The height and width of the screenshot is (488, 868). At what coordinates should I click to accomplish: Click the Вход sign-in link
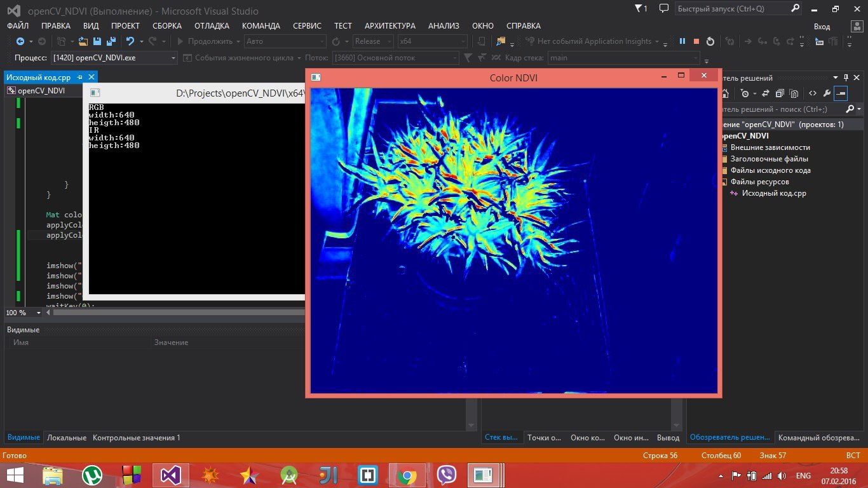click(822, 26)
